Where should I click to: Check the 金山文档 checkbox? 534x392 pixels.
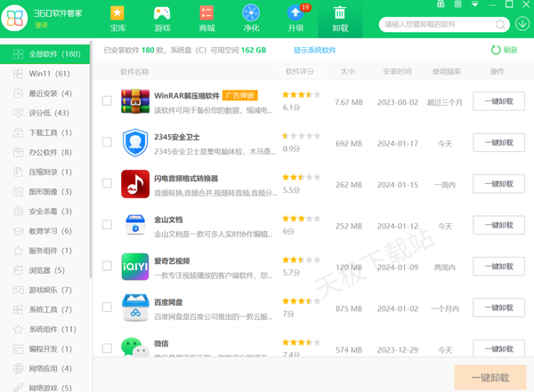[x=108, y=225]
